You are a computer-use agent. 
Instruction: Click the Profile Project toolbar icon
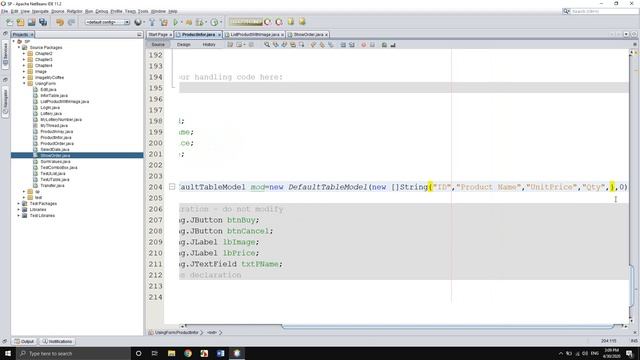(x=214, y=22)
